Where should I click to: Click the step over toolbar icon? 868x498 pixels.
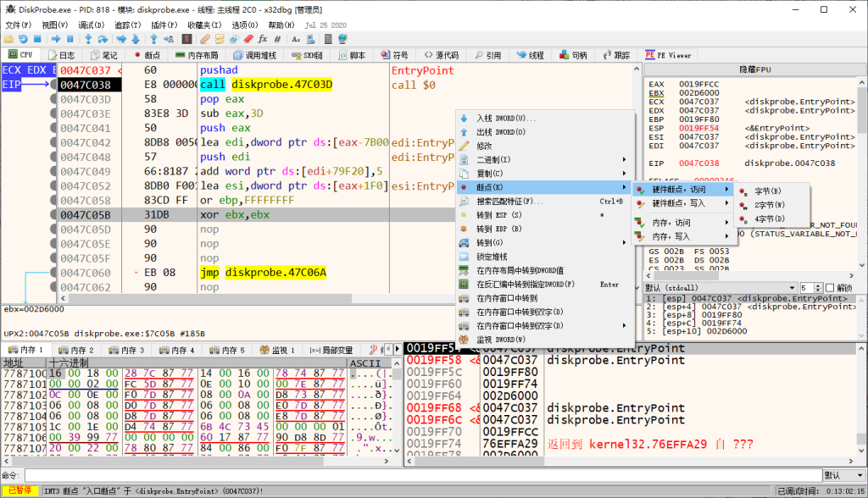click(103, 39)
